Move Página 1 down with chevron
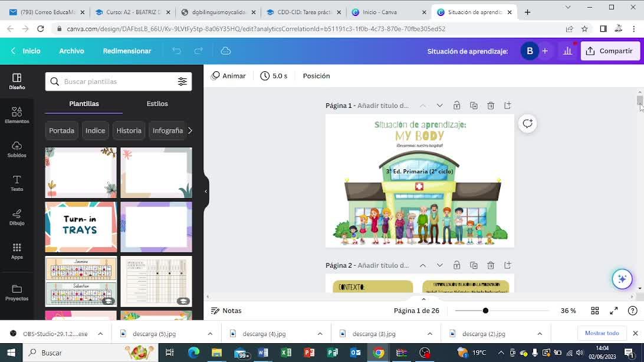Image resolution: width=644 pixels, height=362 pixels. tap(439, 106)
